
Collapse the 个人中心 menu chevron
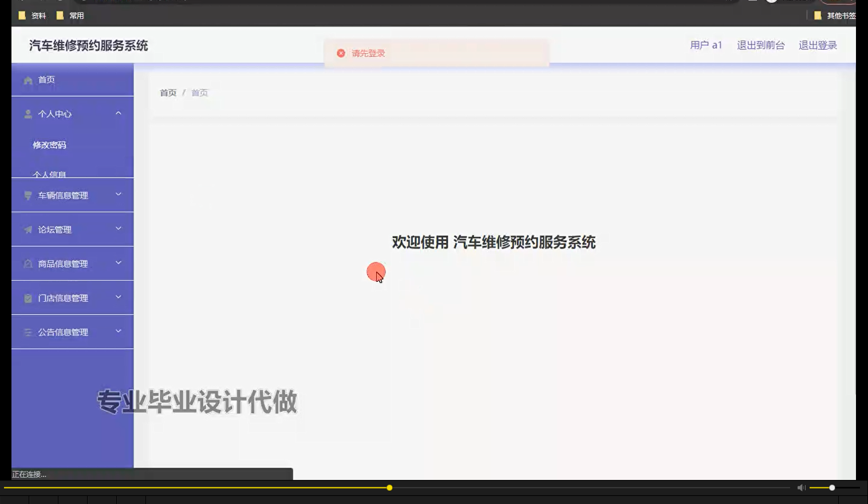(119, 113)
